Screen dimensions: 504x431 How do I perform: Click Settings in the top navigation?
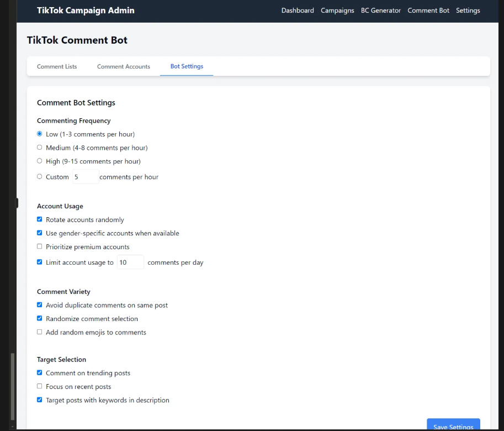(468, 10)
